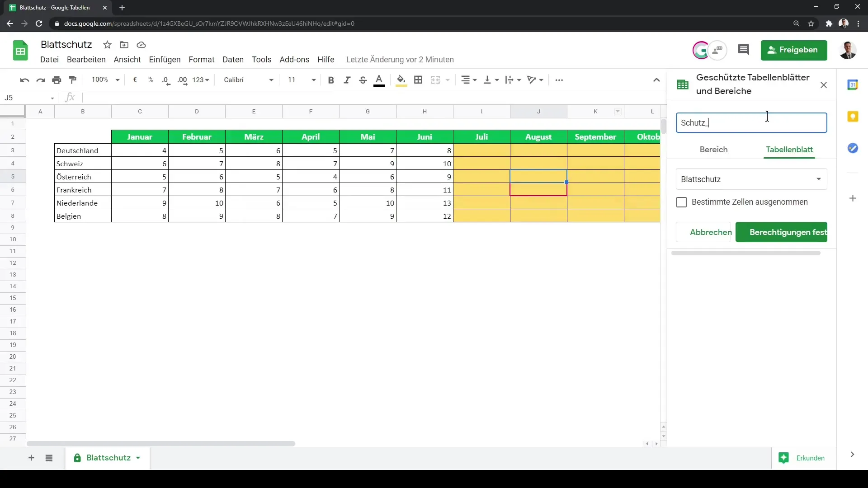Switch to the Bereich tab
Screen dimensions: 868x488
[x=713, y=150]
